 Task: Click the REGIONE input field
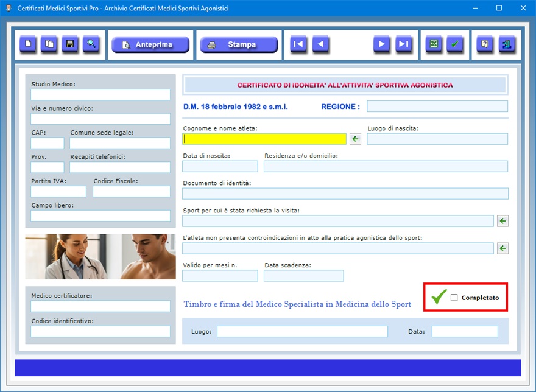[437, 107]
